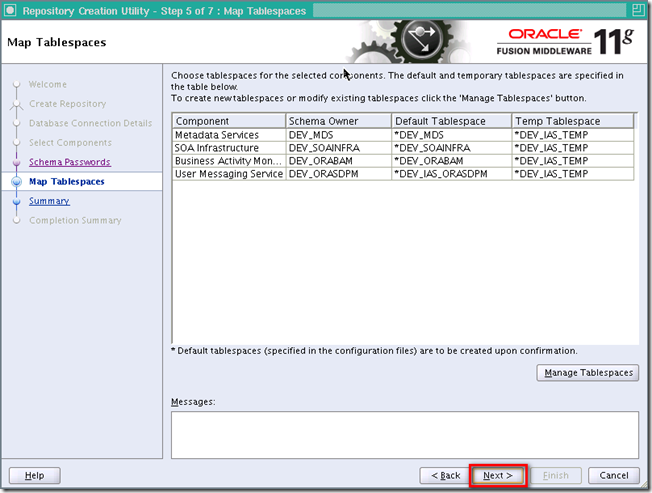Screen dimensions: 652x493
Task: Go to Schema Passwords step link
Action: tap(70, 162)
